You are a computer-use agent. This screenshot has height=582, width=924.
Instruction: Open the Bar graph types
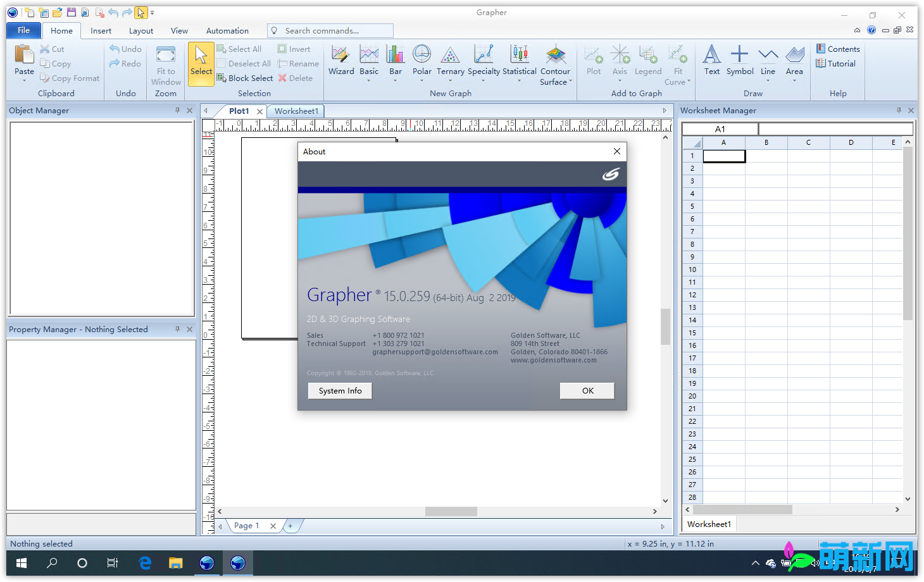tap(396, 61)
